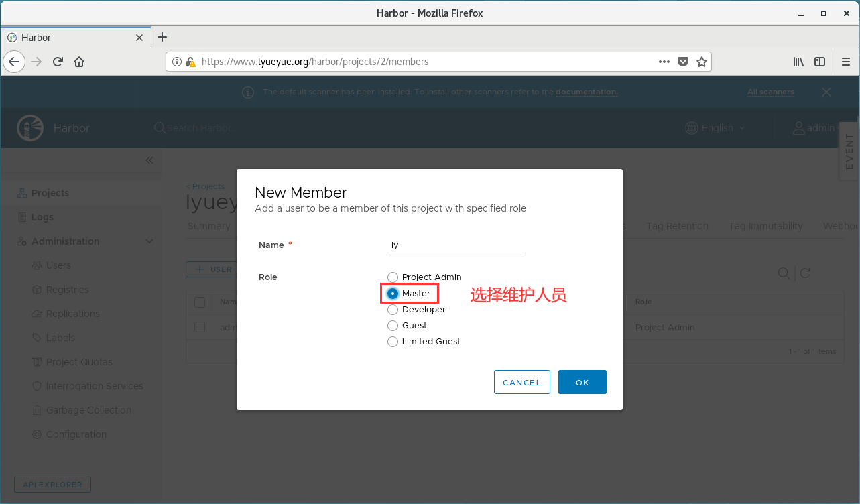
Task: Choose the Guest role radio button
Action: click(393, 326)
